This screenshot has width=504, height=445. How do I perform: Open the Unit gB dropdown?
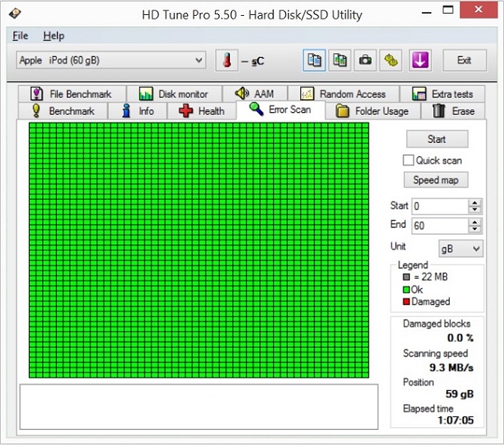(460, 248)
